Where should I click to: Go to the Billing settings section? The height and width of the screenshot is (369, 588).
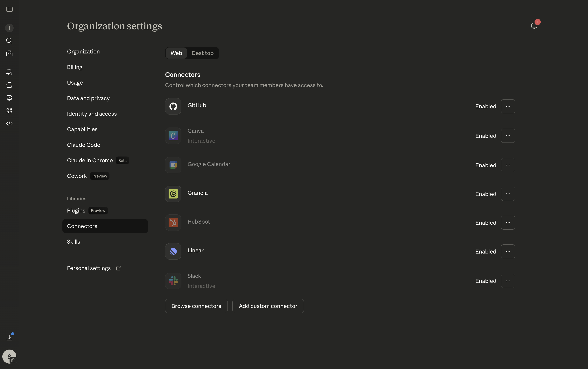point(75,67)
